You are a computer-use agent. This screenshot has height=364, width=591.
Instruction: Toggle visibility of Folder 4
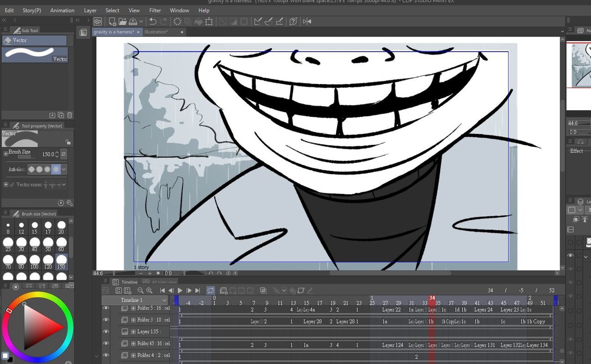[x=106, y=355]
